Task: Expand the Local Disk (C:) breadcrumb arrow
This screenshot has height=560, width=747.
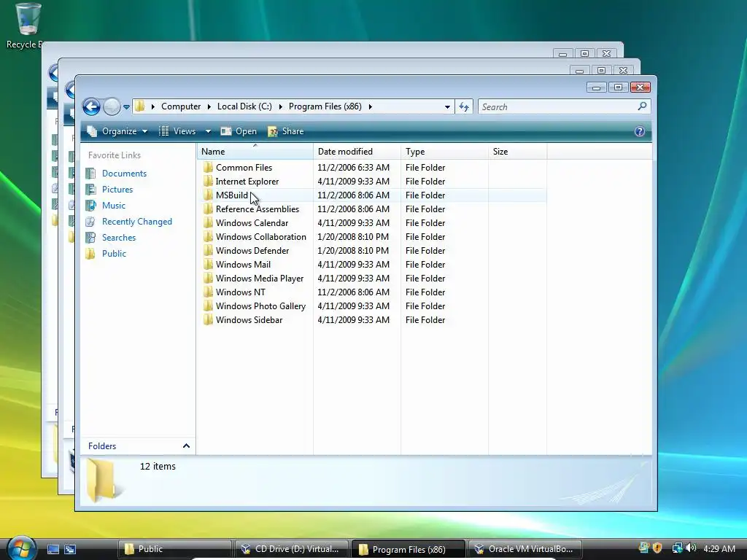Action: 280,106
